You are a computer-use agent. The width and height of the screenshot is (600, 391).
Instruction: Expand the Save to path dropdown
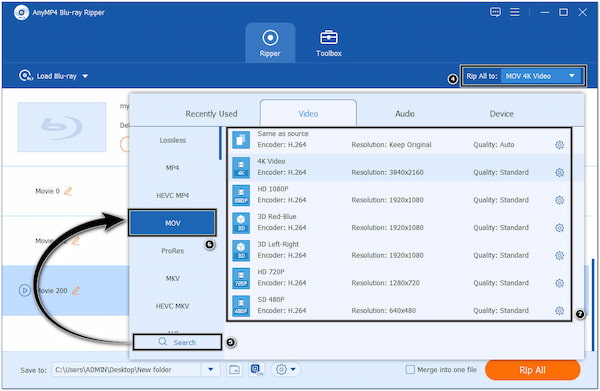(210, 370)
